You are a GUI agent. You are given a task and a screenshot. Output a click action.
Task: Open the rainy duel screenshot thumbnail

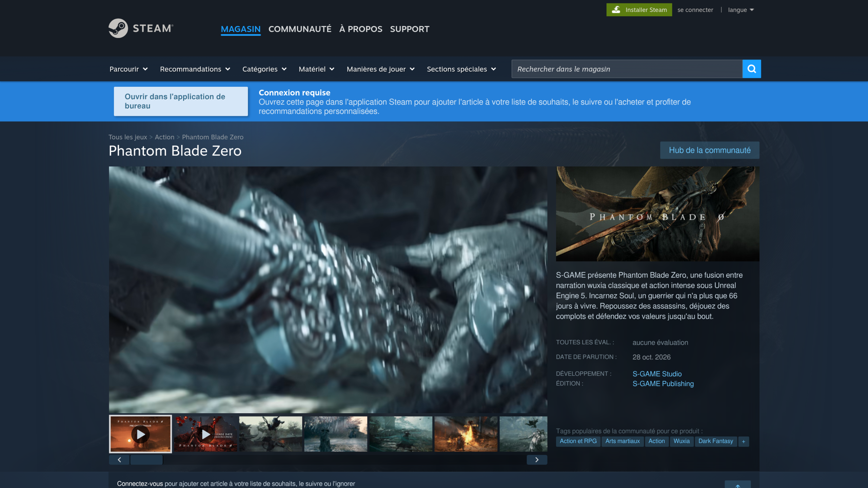point(336,434)
